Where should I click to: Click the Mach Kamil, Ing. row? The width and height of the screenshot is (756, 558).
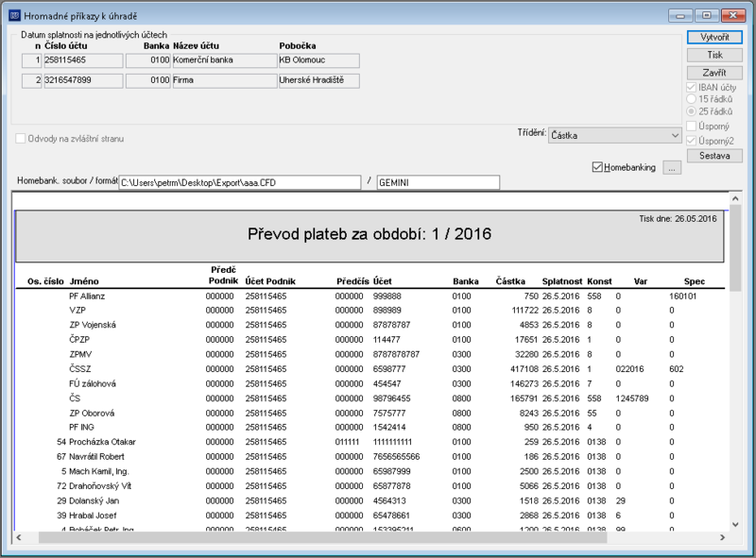[x=370, y=471]
